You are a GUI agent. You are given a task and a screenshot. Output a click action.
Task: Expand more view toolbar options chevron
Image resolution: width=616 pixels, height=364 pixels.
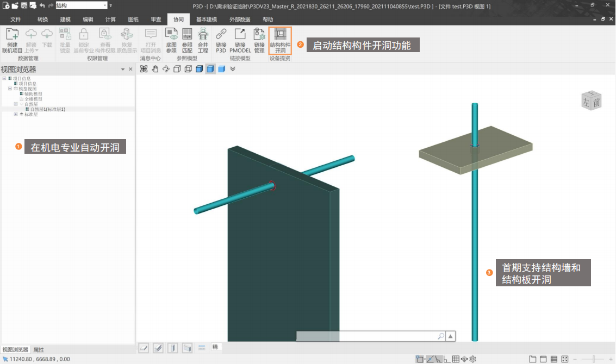click(x=233, y=69)
